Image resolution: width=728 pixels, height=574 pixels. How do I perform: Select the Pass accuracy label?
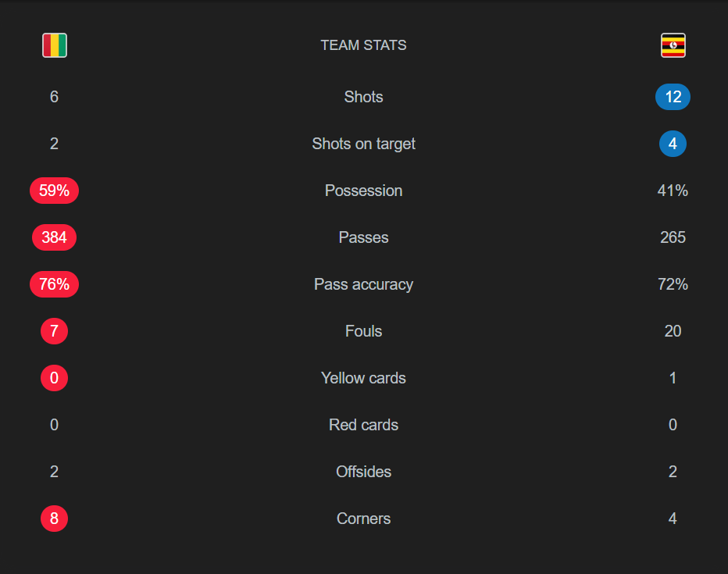click(363, 284)
